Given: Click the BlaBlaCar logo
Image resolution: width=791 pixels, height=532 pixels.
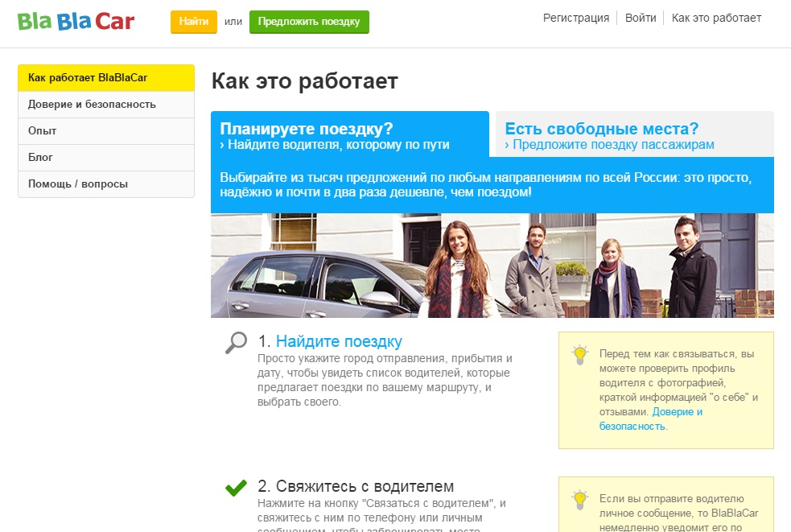Looking at the screenshot, I should click(76, 22).
